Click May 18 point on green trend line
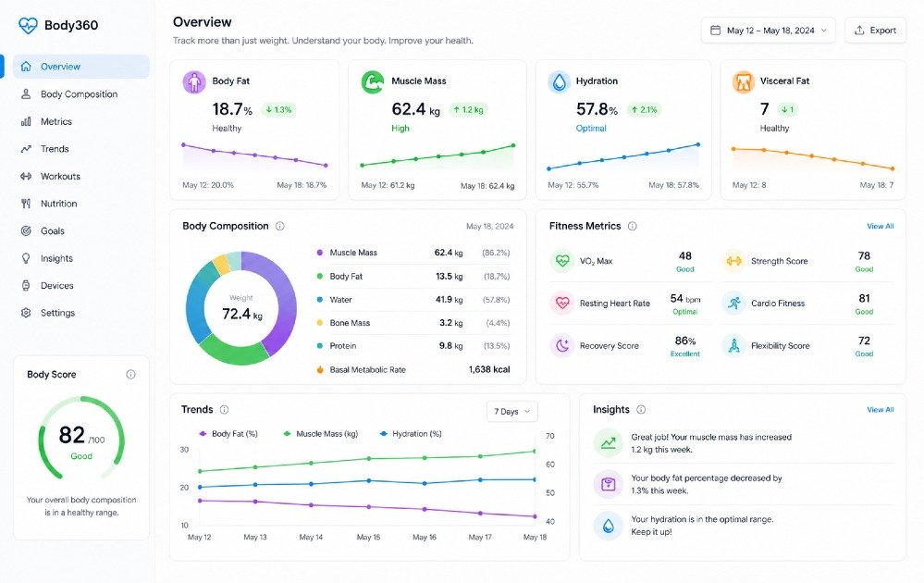Screen dimensions: 924x583 click(536, 452)
